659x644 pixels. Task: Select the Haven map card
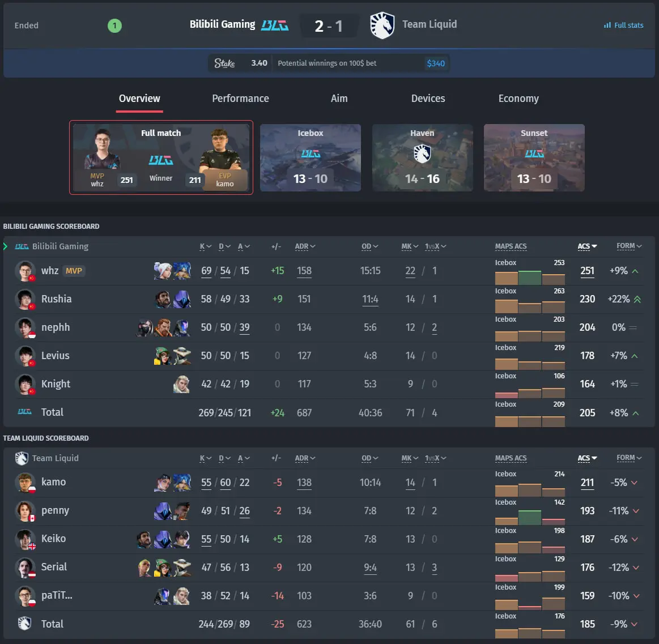422,157
